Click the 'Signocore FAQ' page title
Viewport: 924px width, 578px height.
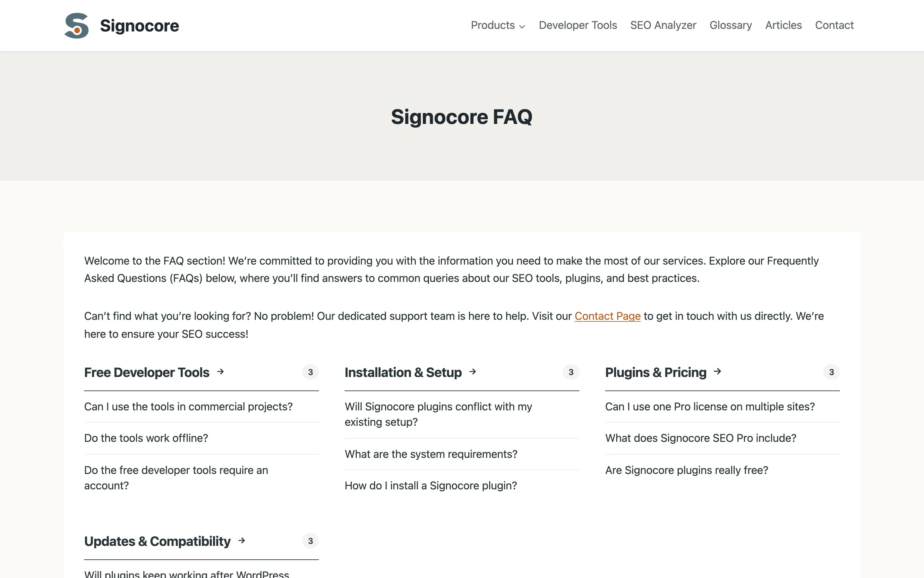(462, 117)
